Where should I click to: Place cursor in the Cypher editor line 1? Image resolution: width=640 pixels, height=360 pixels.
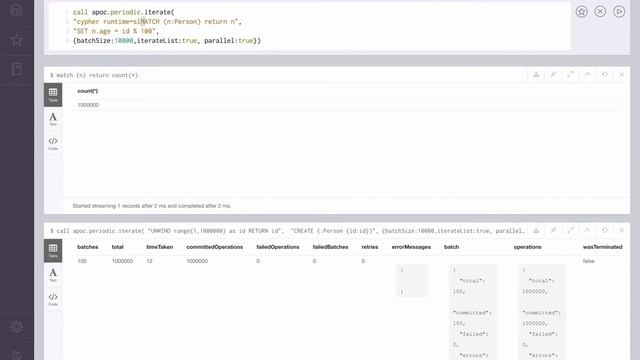click(x=124, y=12)
